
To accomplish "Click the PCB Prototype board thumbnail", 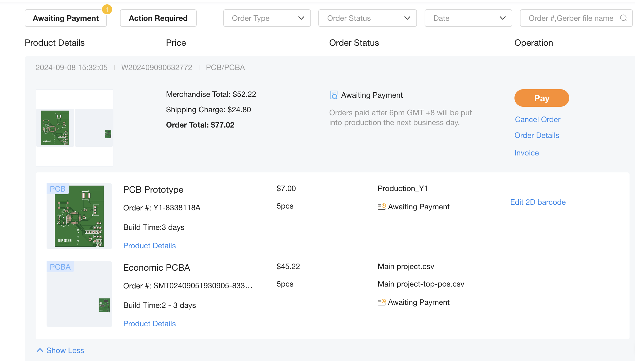I will pyautogui.click(x=79, y=216).
